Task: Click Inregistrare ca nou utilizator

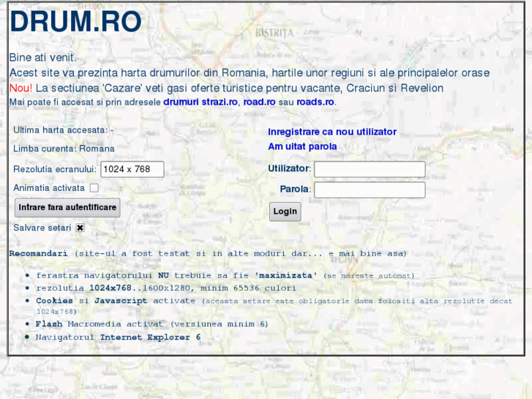Action: click(332, 132)
